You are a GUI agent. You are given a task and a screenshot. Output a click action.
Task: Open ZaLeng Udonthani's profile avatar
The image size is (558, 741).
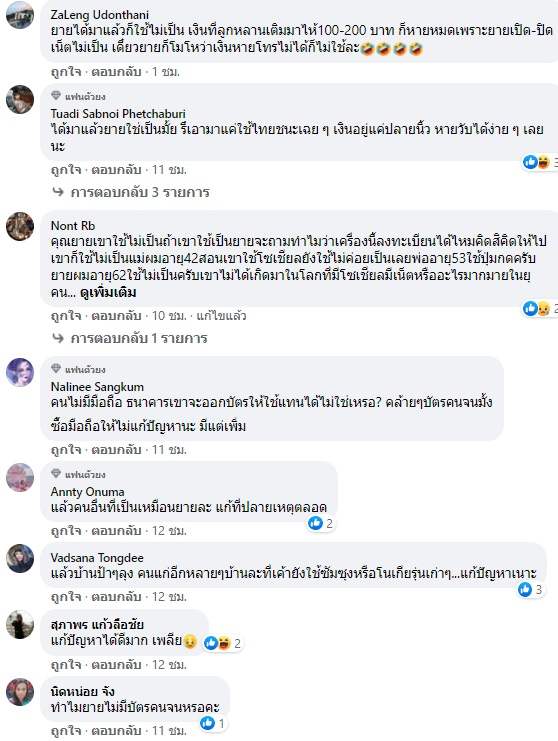point(20,15)
